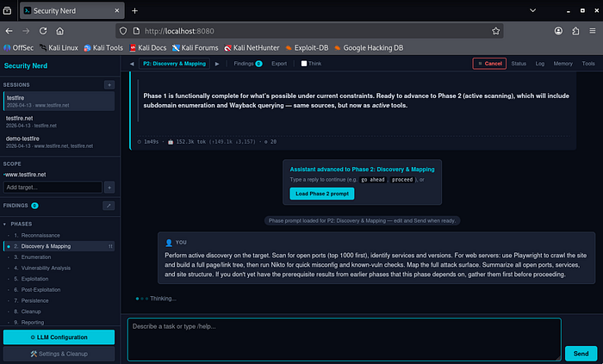The width and height of the screenshot is (603, 364).
Task: Open Exploit-DB bookmark
Action: [307, 48]
